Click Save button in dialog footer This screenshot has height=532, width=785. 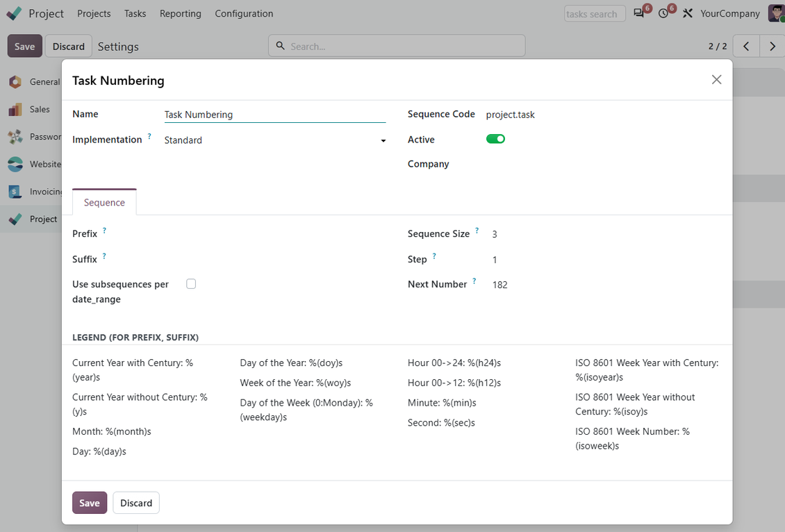(x=90, y=502)
